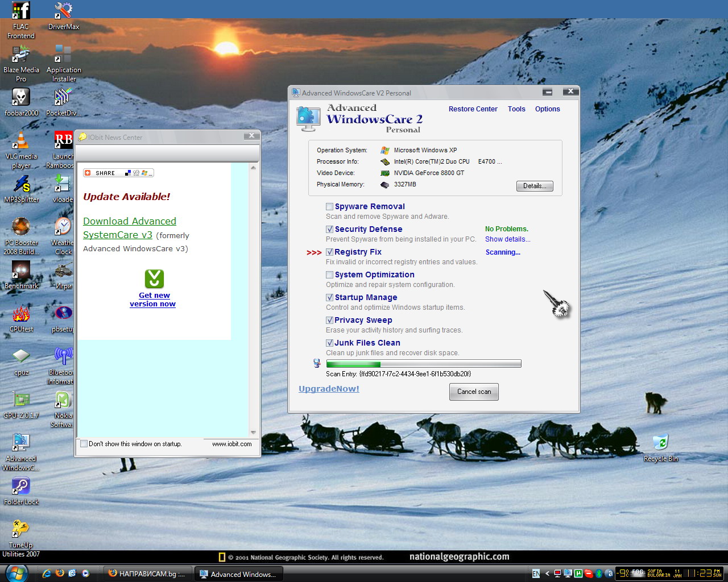Uncheck Security Defense checkbox
This screenshot has width=728, height=582.
coord(329,229)
